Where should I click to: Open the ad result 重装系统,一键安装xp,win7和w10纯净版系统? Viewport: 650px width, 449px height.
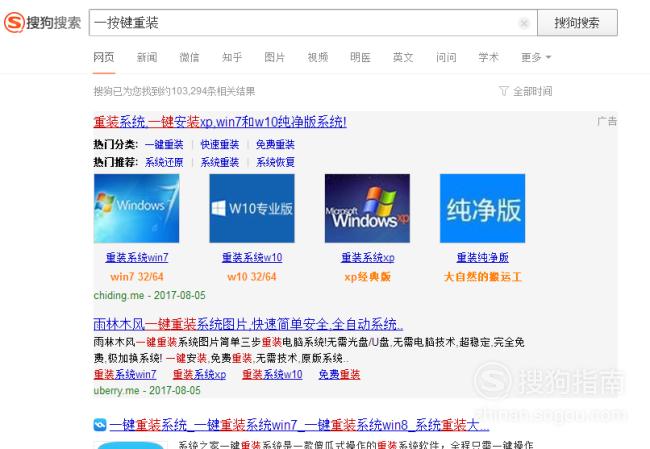click(x=220, y=122)
